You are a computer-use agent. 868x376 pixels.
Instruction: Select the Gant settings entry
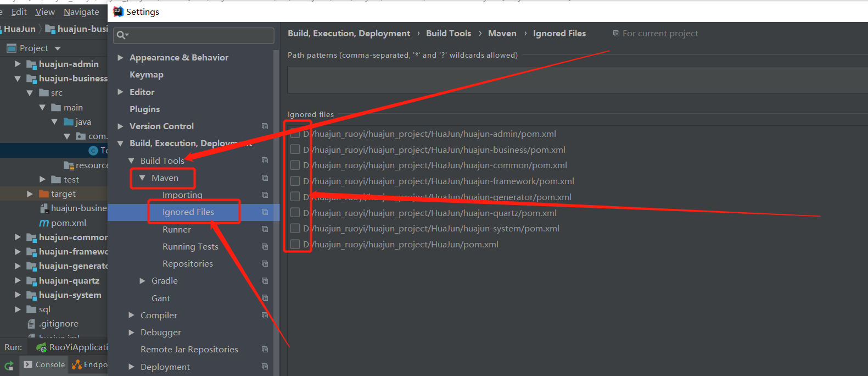(x=161, y=298)
